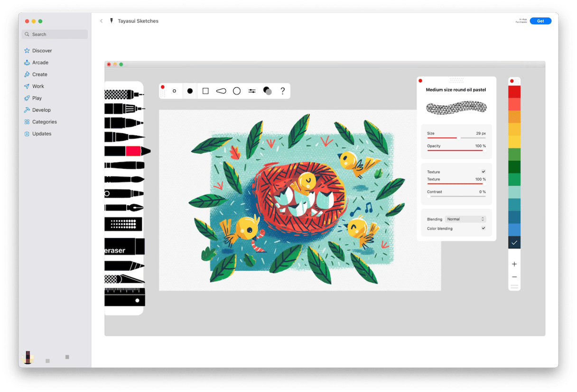Pick the orange color swatch

click(514, 117)
